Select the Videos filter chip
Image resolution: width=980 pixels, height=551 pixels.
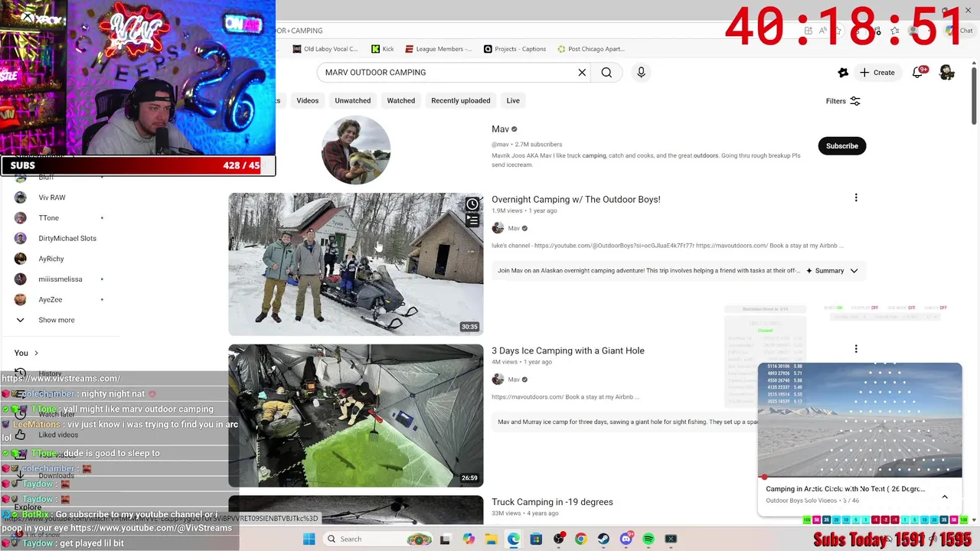coord(308,101)
